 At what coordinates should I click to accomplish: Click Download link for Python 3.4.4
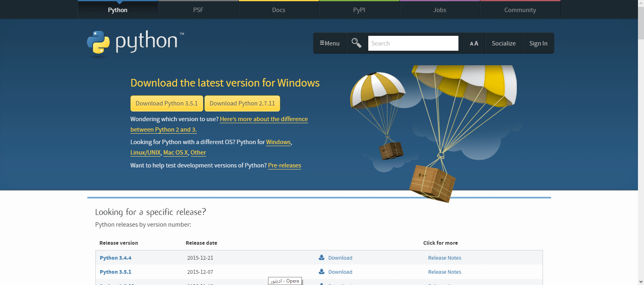tap(340, 258)
